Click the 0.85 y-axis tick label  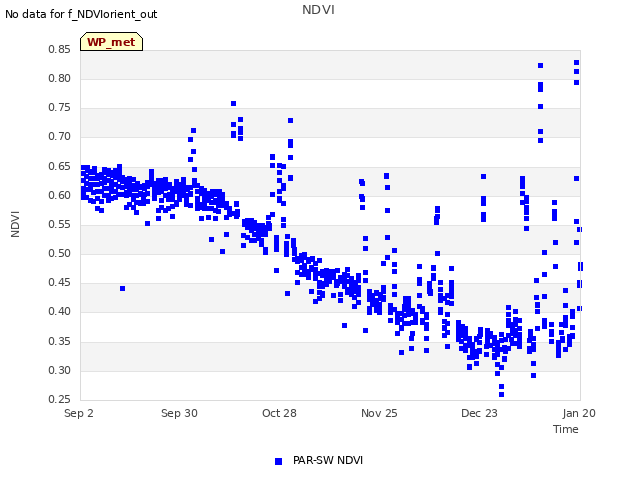pyautogui.click(x=60, y=49)
